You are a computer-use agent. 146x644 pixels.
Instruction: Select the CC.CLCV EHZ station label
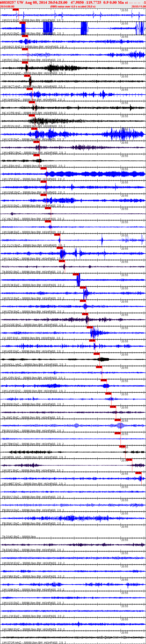(x=33, y=245)
